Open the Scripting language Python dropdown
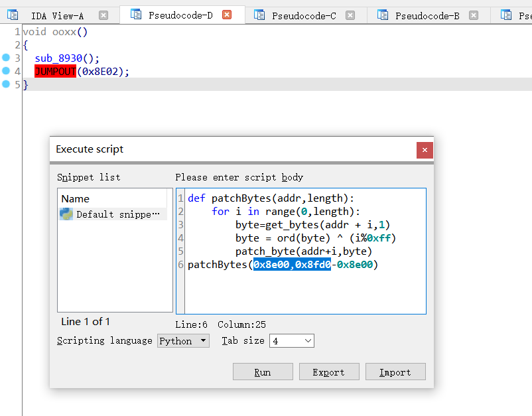This screenshot has width=532, height=416. point(183,340)
